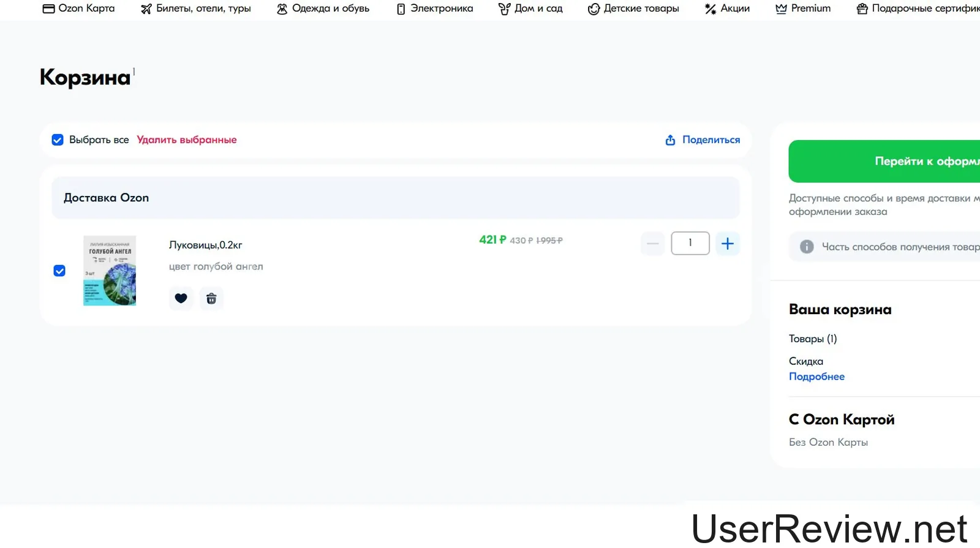Viewport: 980px width, 548px height.
Task: Open the Premium section
Action: 803,9
